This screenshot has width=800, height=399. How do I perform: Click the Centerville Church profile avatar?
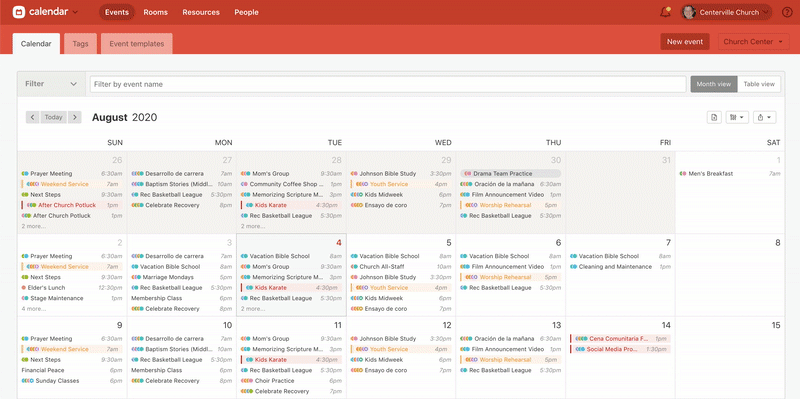pos(689,12)
